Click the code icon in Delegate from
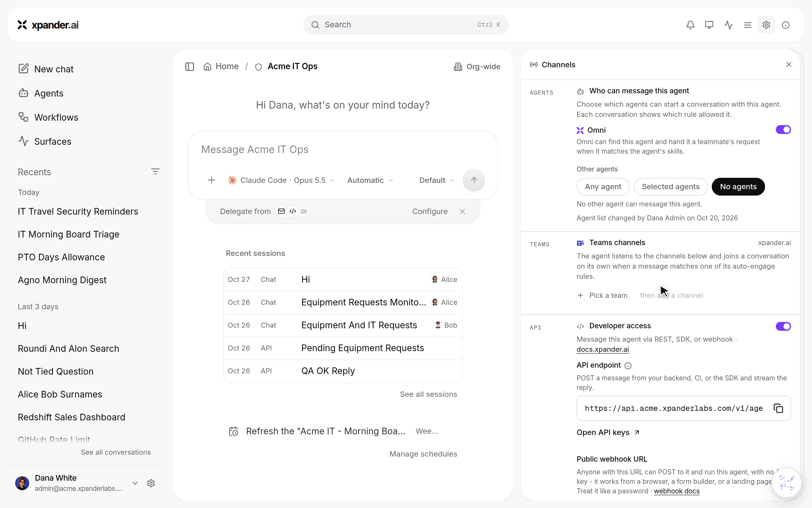 292,211
